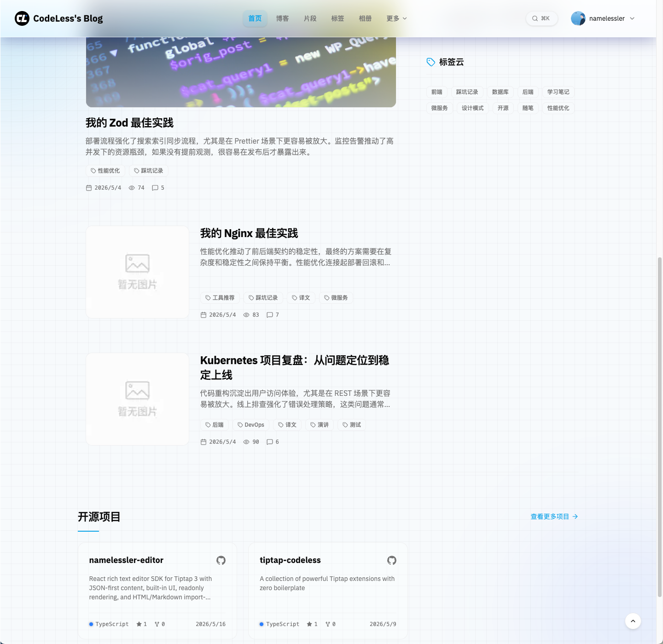Click the 测试 tag on Kubernetes post
Screen dimensions: 663x644
coord(352,425)
